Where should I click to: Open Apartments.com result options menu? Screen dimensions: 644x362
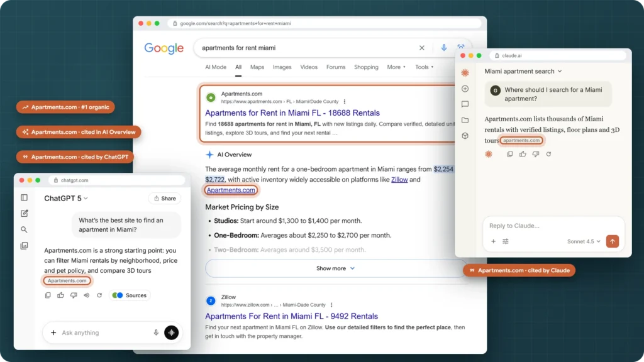(x=345, y=101)
